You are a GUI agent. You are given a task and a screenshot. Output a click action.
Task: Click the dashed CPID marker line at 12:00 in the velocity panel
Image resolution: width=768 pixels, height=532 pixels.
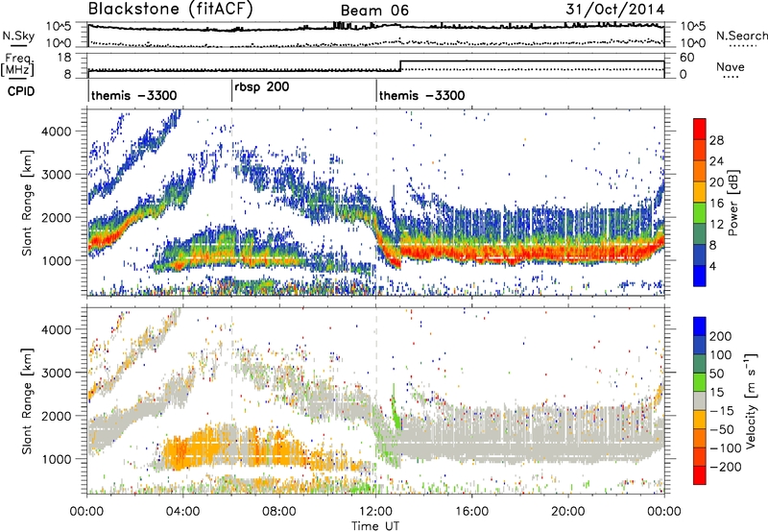pyautogui.click(x=376, y=400)
